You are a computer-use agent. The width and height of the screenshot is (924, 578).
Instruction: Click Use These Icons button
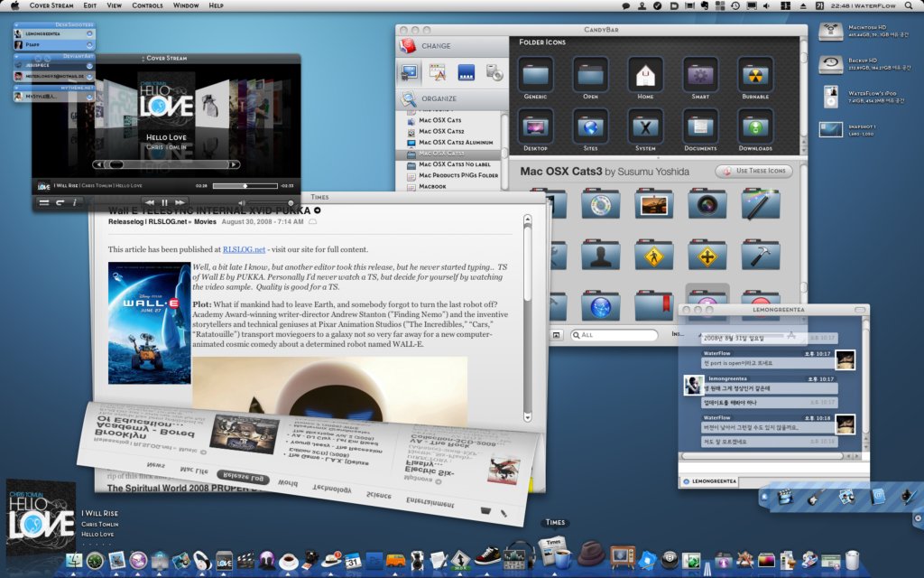754,171
